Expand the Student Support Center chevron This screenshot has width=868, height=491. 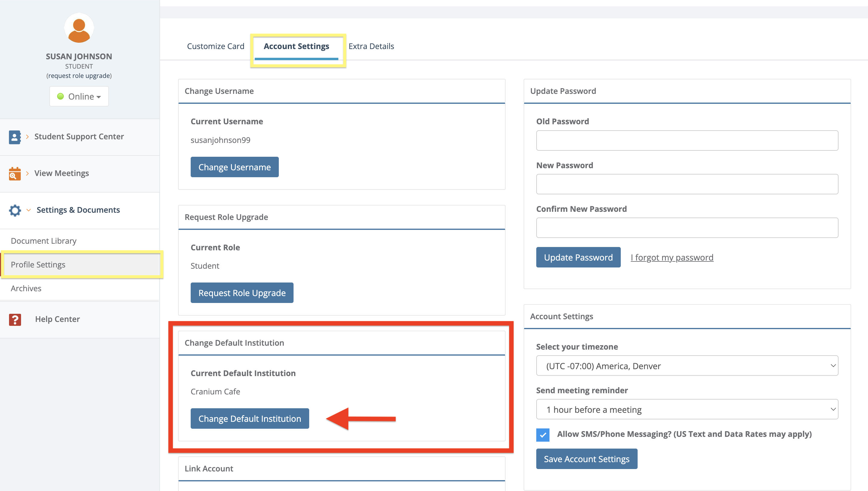(27, 137)
